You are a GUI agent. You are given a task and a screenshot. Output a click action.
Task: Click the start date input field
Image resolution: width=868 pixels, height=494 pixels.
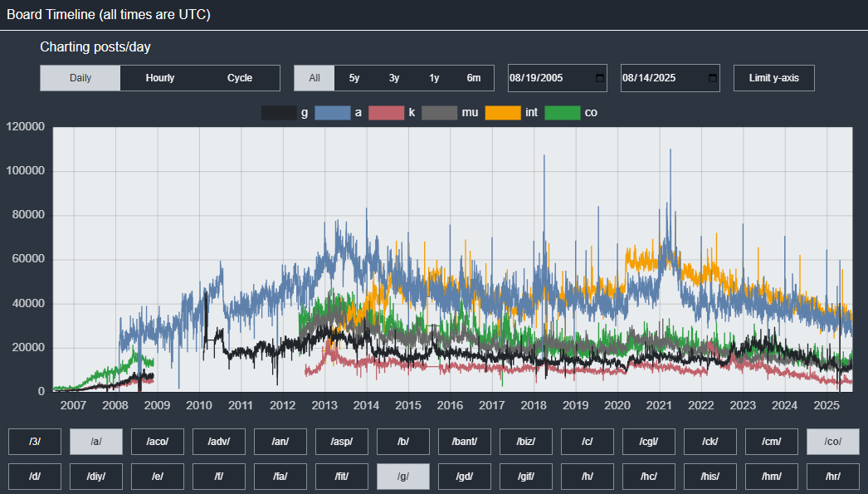548,78
